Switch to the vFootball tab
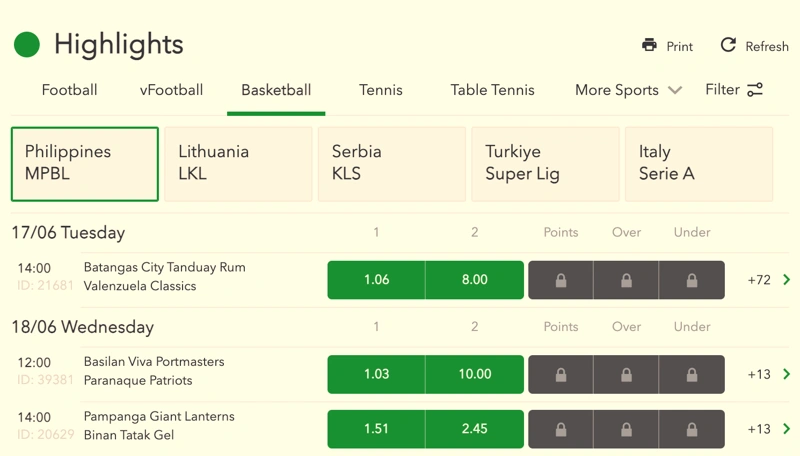This screenshot has width=800, height=456. (x=171, y=90)
